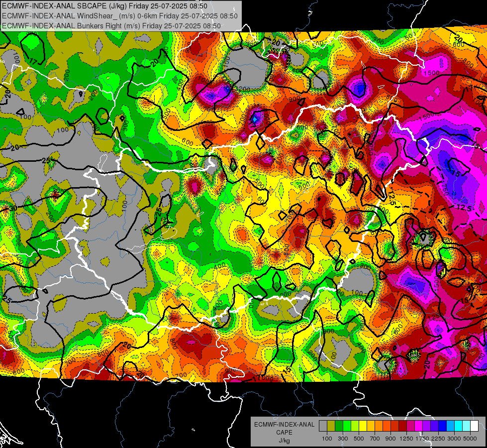The image size is (487, 448).
Task: Click the CAPE label in the legend
Action: (284, 433)
